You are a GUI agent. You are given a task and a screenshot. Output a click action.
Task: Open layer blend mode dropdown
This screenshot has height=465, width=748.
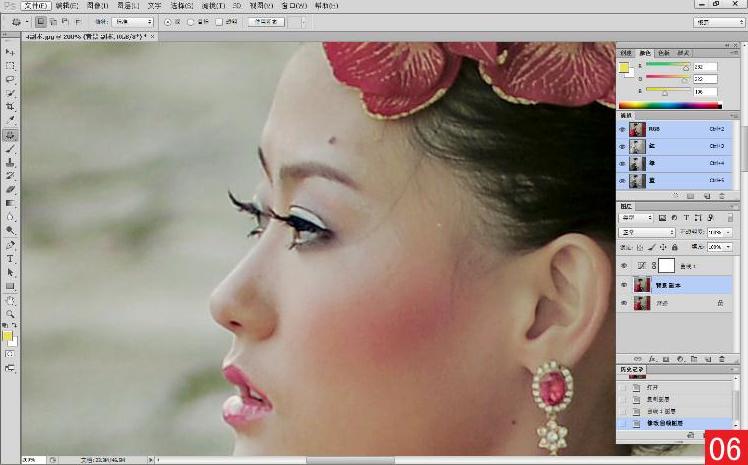point(647,232)
